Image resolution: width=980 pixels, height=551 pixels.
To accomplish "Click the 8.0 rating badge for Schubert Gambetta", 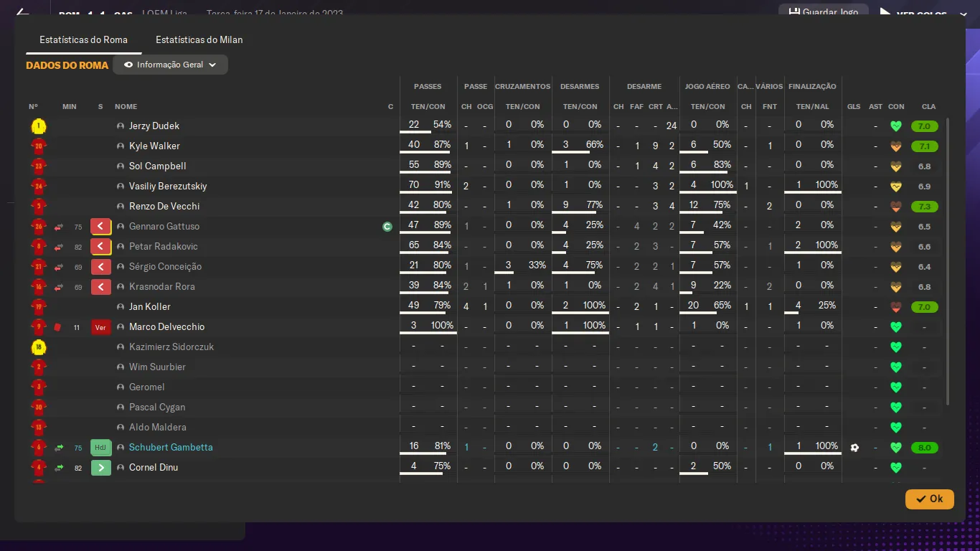I will point(924,448).
